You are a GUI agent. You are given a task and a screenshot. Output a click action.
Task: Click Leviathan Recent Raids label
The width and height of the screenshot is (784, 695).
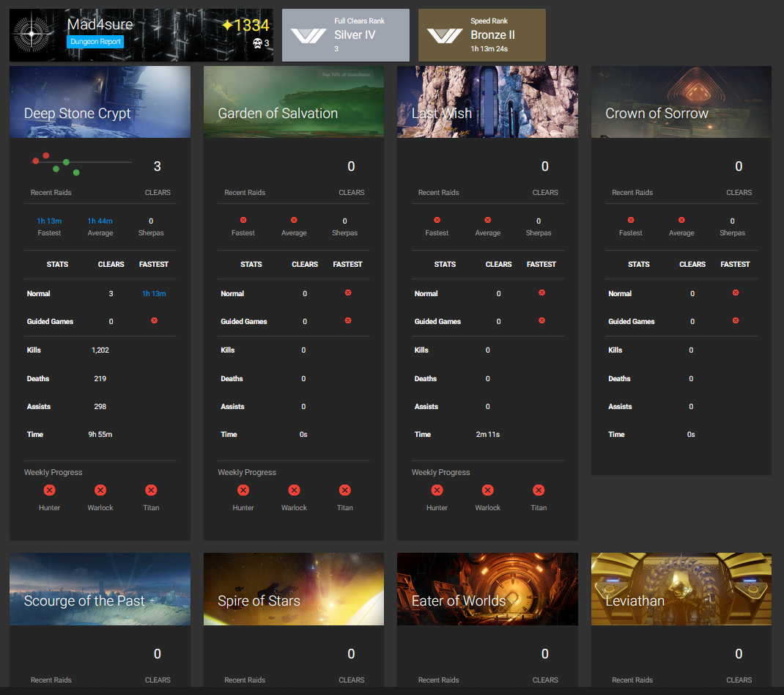[x=632, y=680]
